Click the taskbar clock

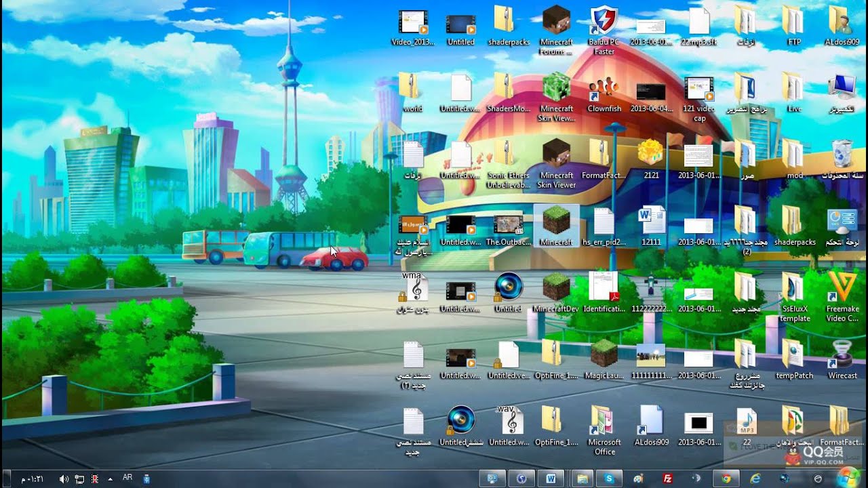(x=32, y=479)
